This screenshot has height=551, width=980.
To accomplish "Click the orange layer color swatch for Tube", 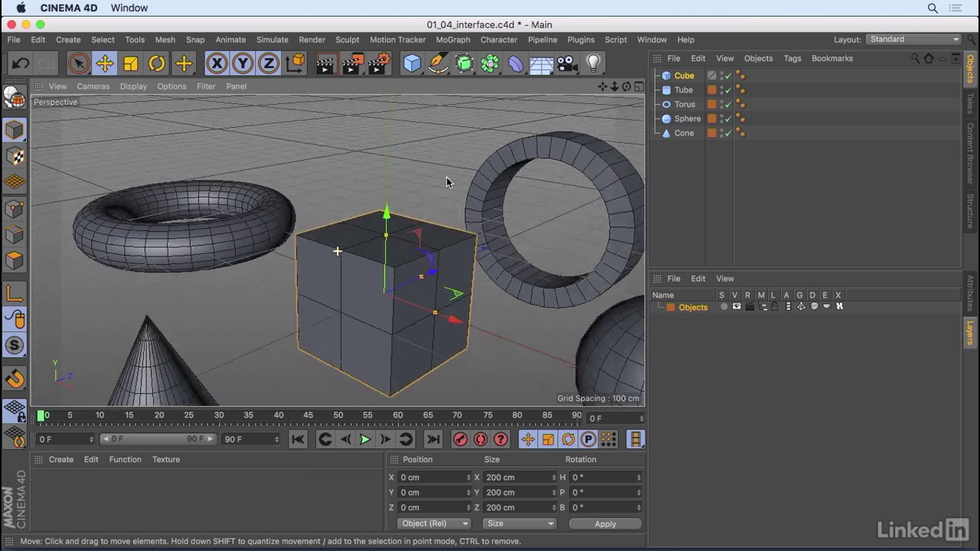I will (x=711, y=90).
